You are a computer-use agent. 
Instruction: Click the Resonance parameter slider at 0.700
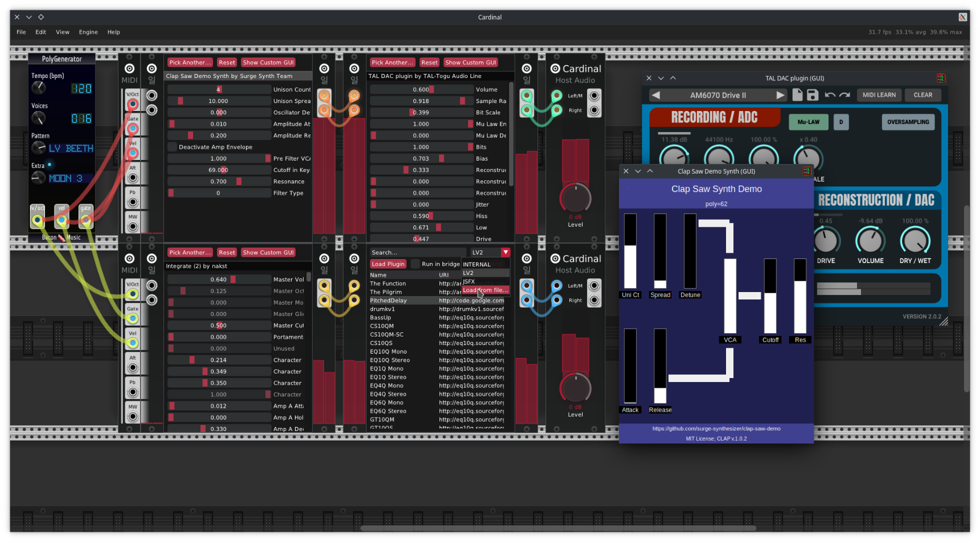tap(219, 182)
